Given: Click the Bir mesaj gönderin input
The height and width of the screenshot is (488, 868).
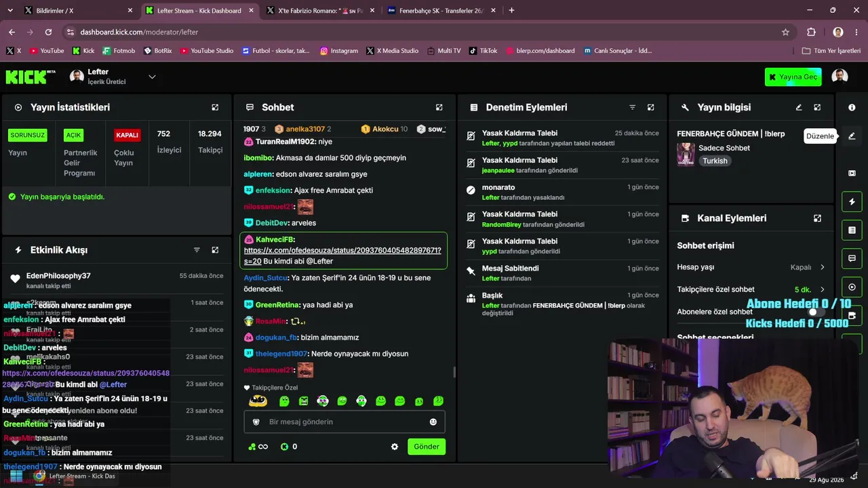Looking at the screenshot, I should 344,422.
